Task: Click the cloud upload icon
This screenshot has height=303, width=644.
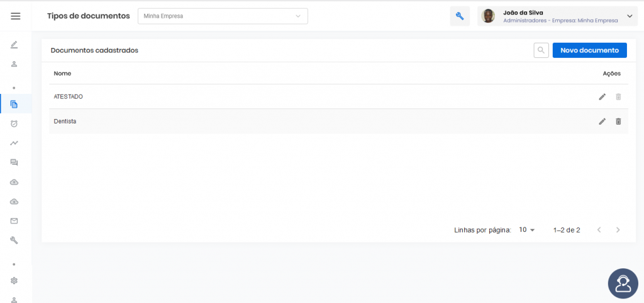Action: 14,182
